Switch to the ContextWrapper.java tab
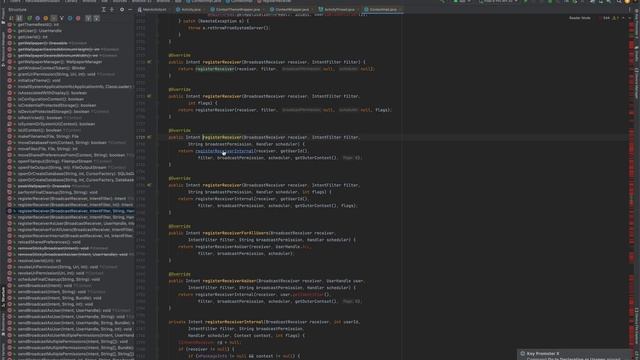This screenshot has height=360, width=640. click(x=291, y=9)
